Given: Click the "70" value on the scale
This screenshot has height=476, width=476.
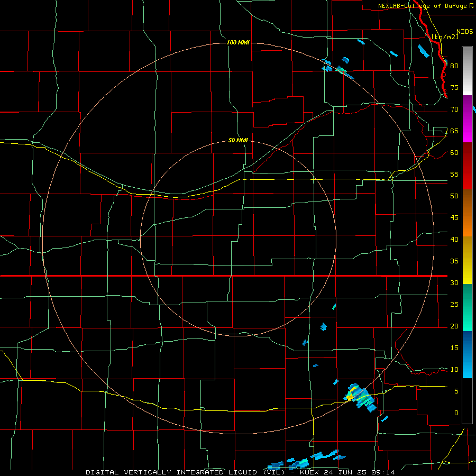Looking at the screenshot, I should pos(454,109).
